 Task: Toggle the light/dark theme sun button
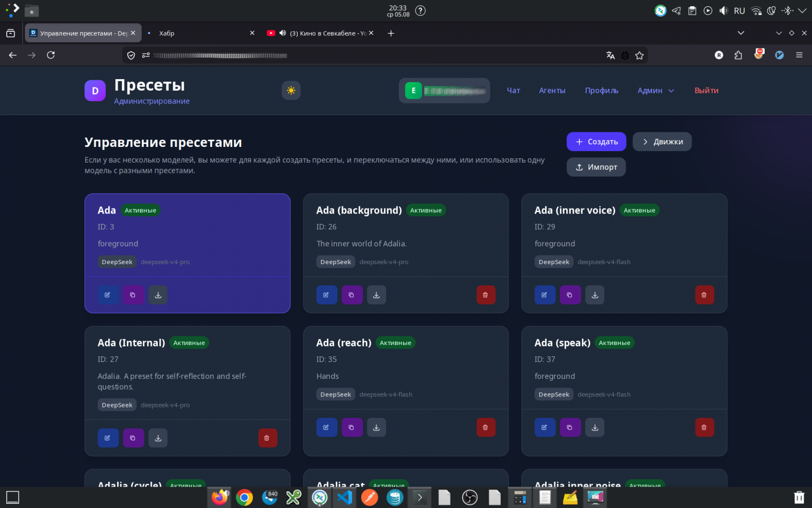(x=291, y=90)
